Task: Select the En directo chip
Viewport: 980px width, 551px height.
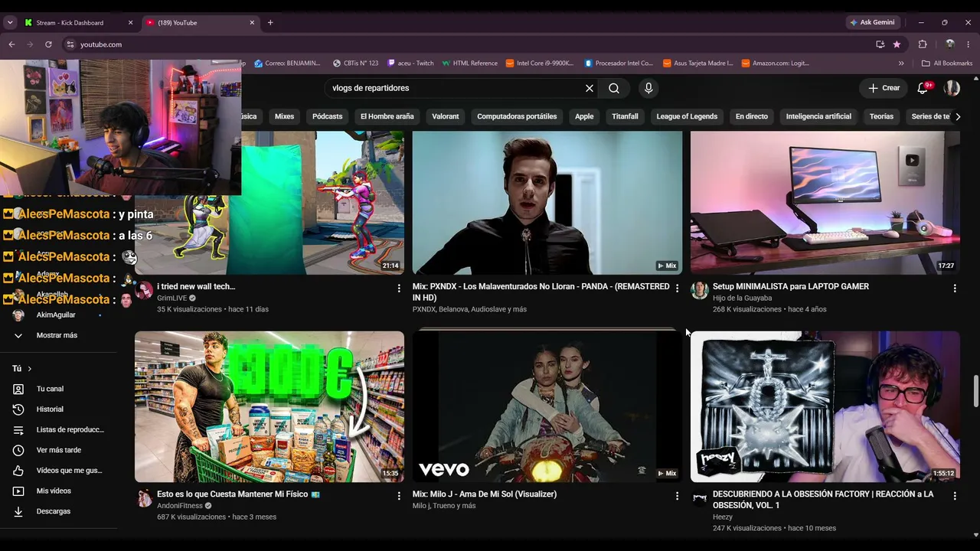Action: click(751, 116)
